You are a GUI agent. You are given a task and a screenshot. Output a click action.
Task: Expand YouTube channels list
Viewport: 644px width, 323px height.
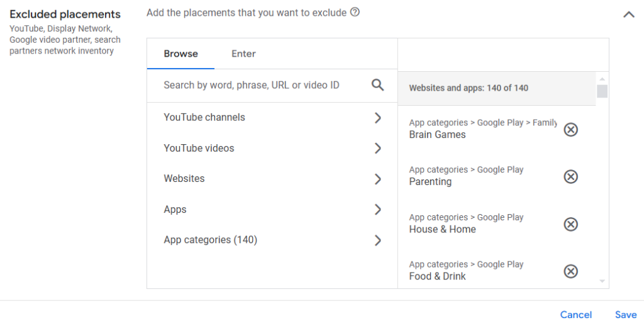tap(272, 118)
